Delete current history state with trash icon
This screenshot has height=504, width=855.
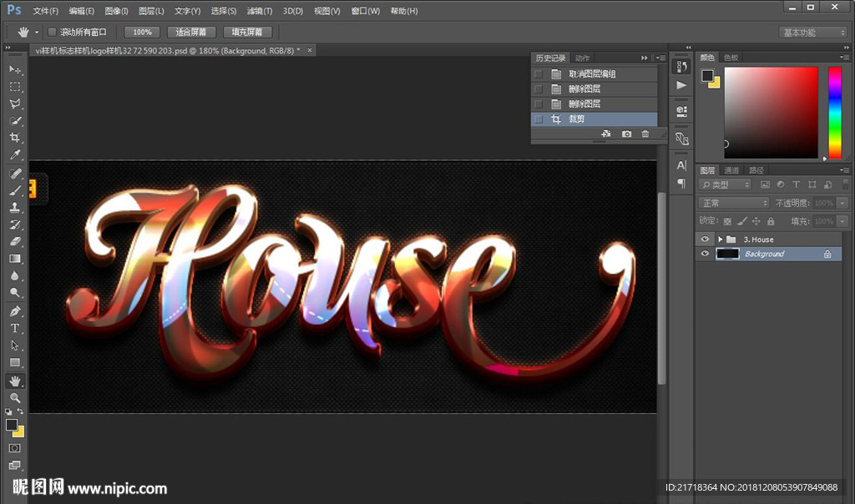click(x=645, y=134)
